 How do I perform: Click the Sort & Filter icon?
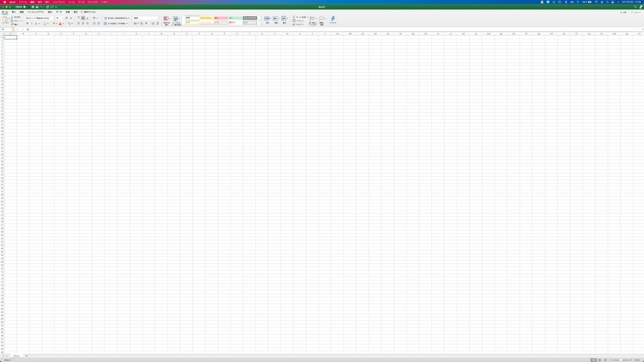(313, 19)
